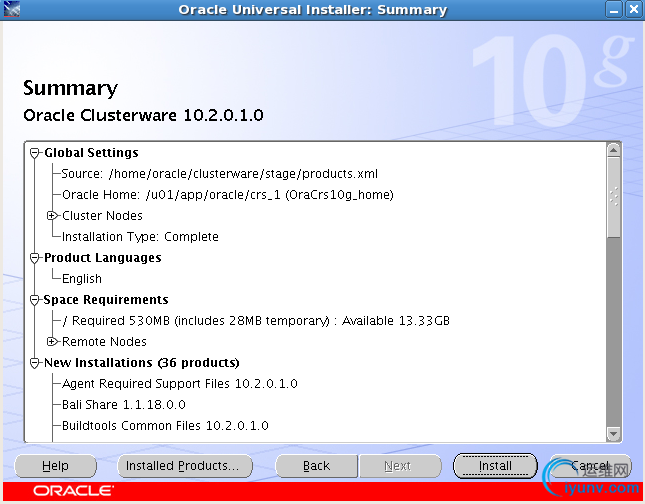Select the English language row
The image size is (645, 504).
(x=81, y=279)
